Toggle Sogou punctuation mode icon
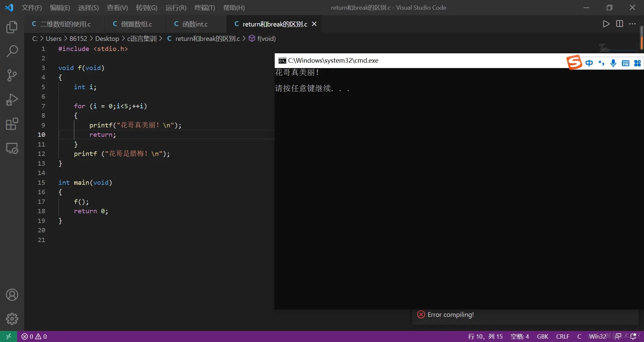The image size is (644, 342). (x=601, y=63)
